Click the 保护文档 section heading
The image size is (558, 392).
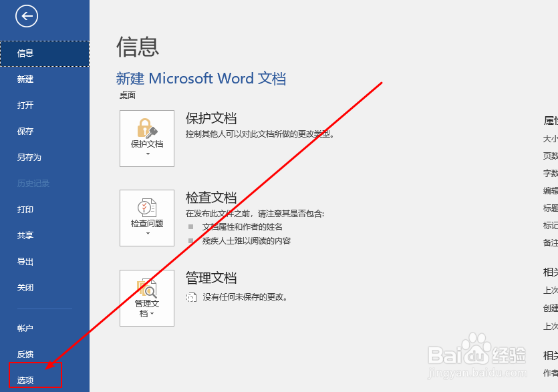coord(211,118)
